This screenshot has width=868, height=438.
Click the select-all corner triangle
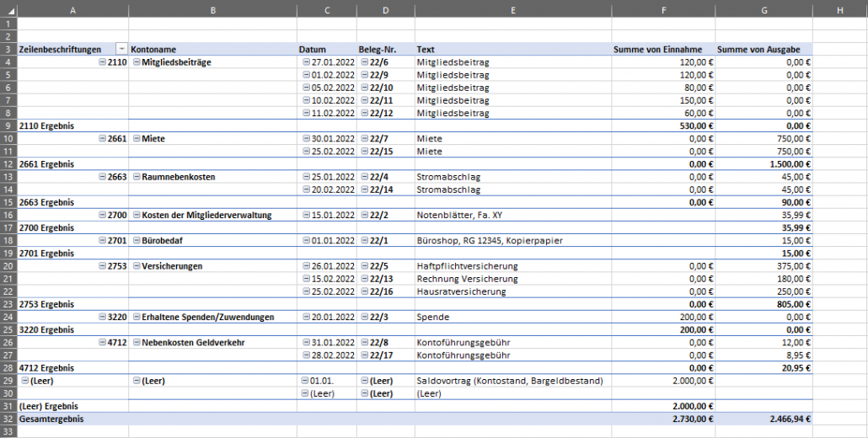[9, 10]
